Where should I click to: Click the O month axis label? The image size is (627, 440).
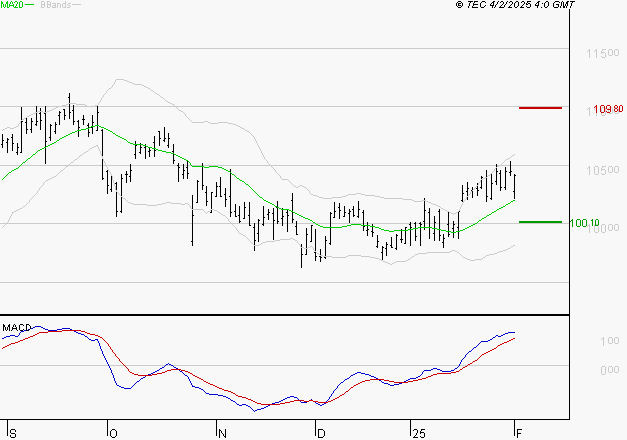(113, 433)
